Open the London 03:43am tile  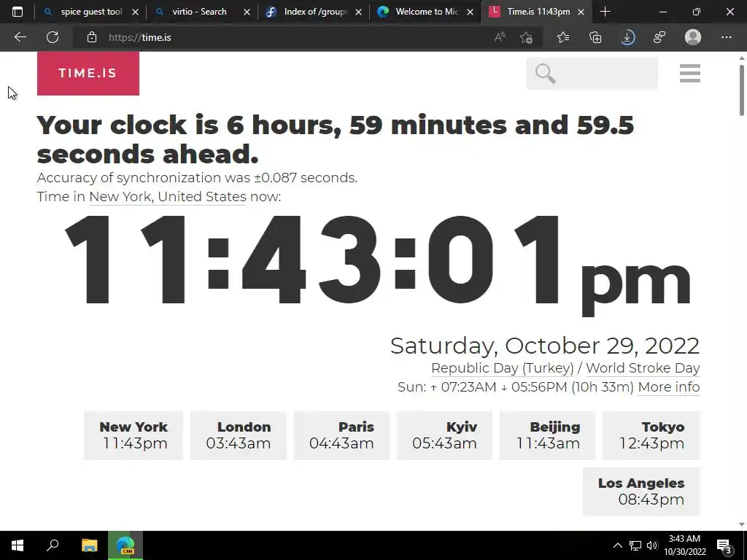click(x=239, y=435)
